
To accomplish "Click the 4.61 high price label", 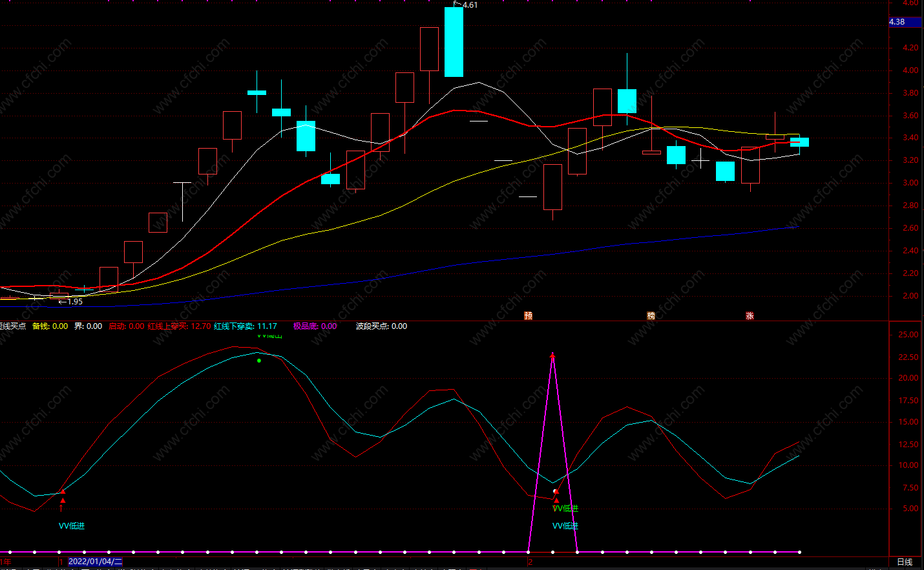I will click(470, 5).
